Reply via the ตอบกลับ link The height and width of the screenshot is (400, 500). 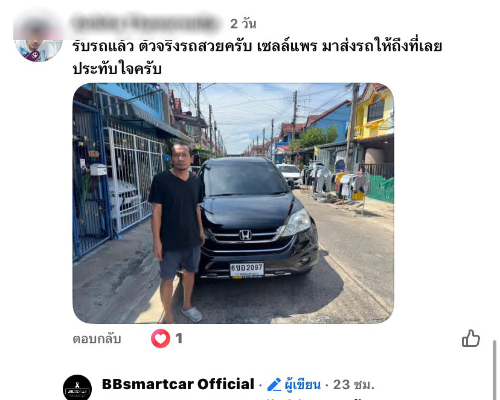pos(97,339)
